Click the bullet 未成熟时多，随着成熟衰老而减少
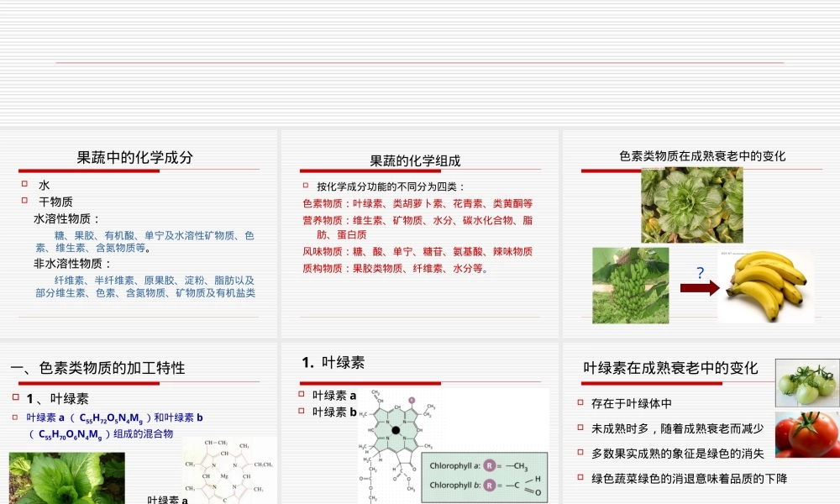This screenshot has height=504, width=840. coord(678,428)
